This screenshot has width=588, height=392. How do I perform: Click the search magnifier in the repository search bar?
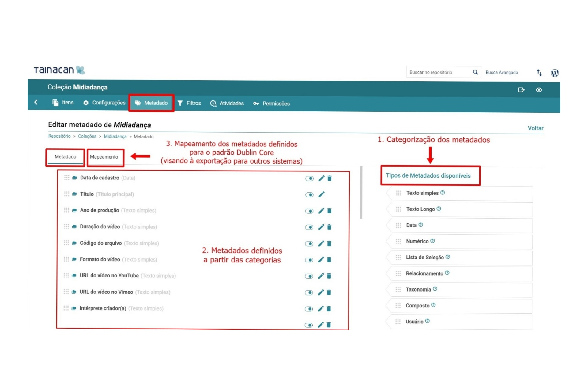click(x=475, y=72)
